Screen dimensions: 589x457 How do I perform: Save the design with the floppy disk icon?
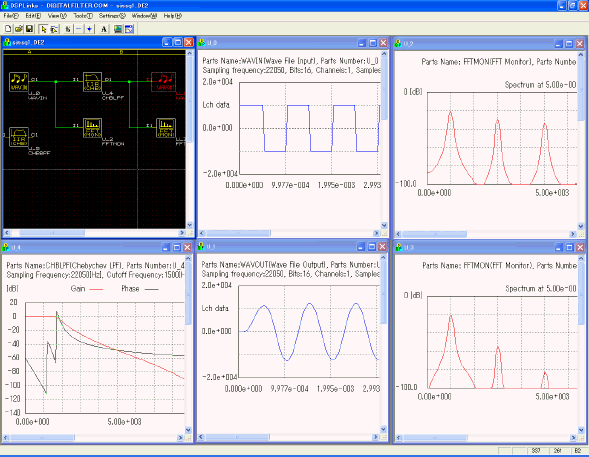point(29,29)
